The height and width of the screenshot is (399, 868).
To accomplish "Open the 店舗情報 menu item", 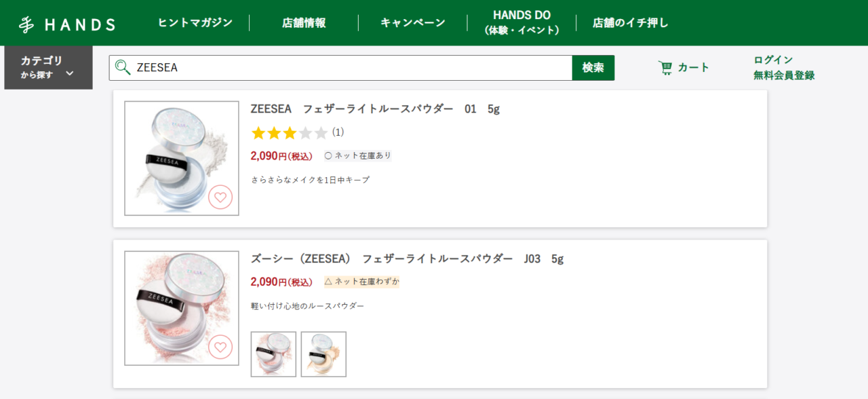I will click(304, 23).
